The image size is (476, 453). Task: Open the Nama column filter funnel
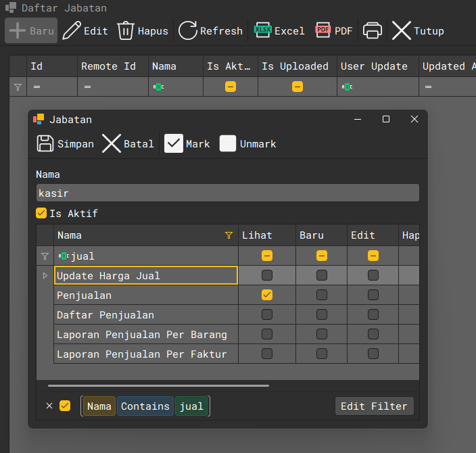(229, 235)
